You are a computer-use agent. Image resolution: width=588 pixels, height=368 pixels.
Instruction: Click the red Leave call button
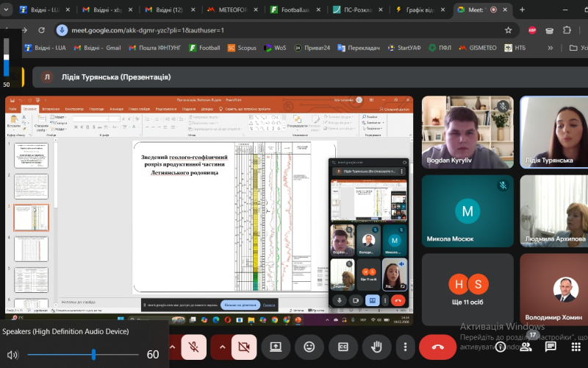point(438,347)
